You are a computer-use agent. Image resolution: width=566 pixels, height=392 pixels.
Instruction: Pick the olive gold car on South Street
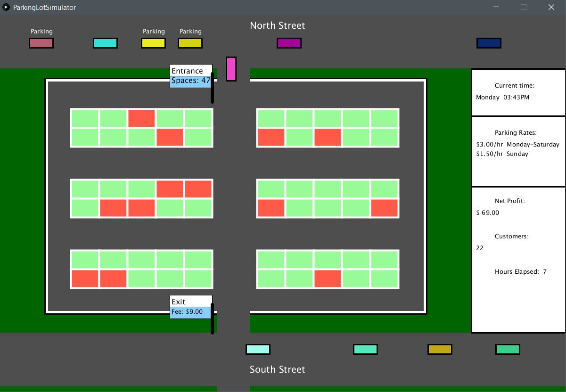440,349
